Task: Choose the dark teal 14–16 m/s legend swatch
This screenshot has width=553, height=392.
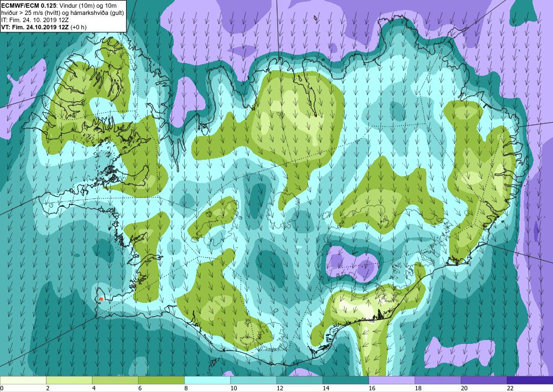Action: (346, 380)
